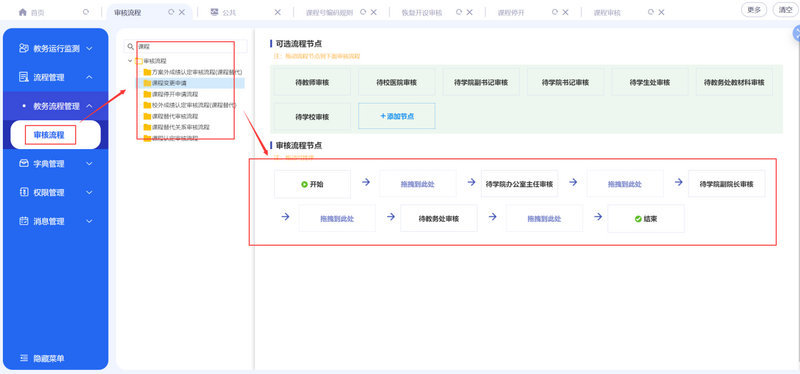Open the 课程停开 tab

(511, 12)
